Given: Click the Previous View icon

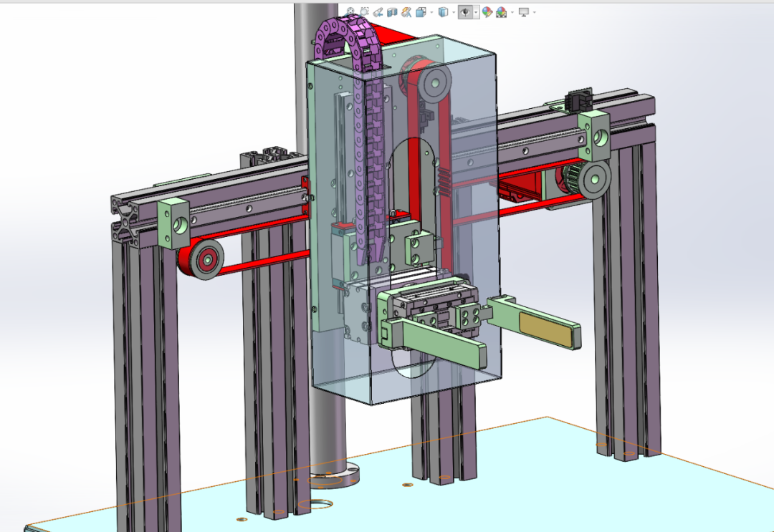Looking at the screenshot, I should pos(378,12).
